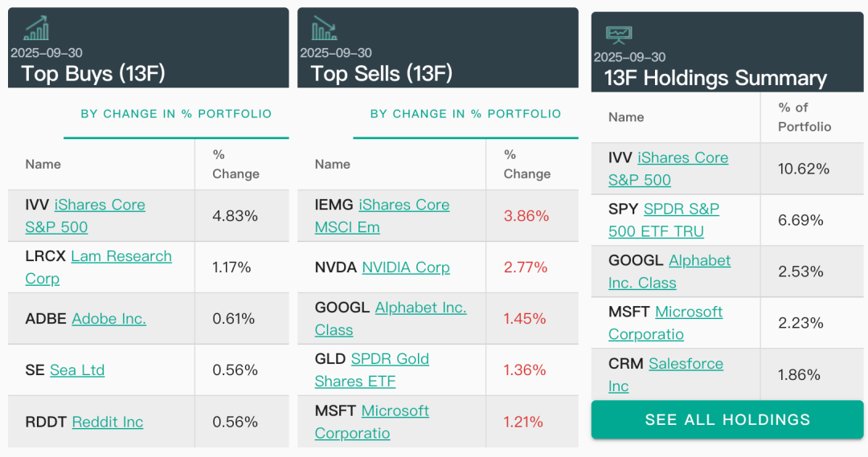Open the Lam Research Corp link
The height and width of the screenshot is (457, 868).
pyautogui.click(x=121, y=257)
